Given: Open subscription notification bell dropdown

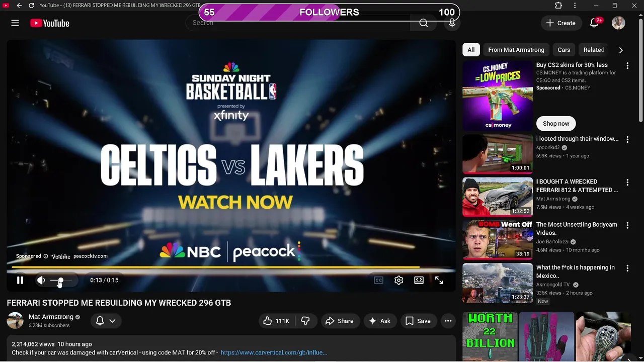Looking at the screenshot, I should (x=106, y=321).
